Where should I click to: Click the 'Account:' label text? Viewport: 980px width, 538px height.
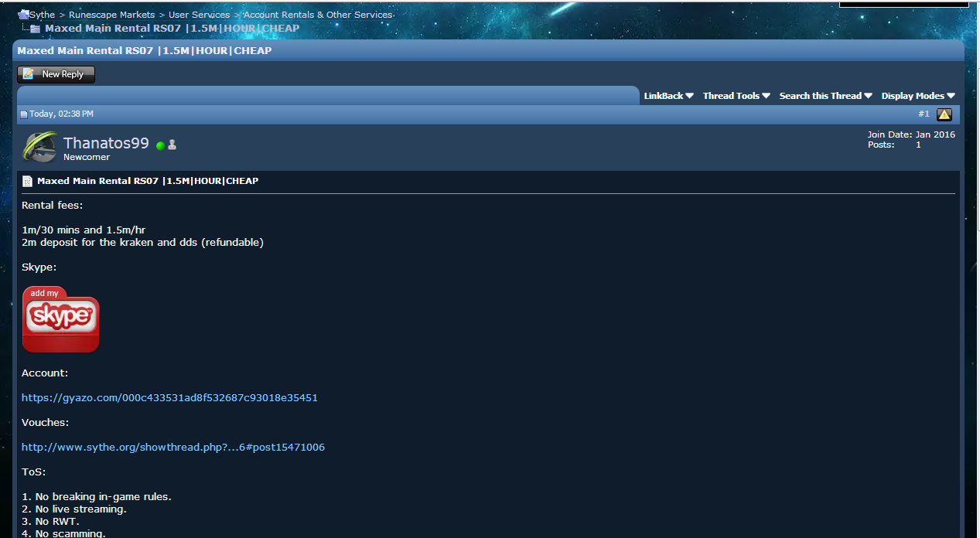pos(45,373)
